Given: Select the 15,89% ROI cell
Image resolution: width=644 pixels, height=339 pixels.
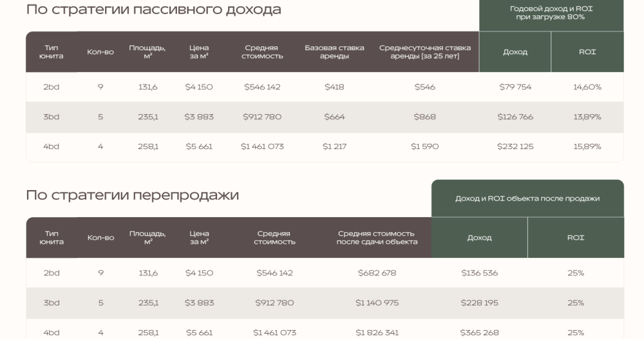Looking at the screenshot, I should [x=587, y=146].
